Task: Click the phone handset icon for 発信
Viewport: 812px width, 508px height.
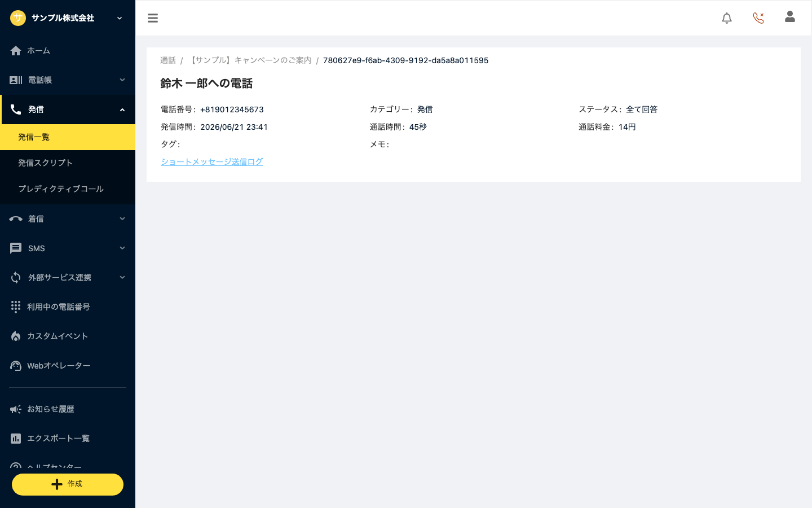Action: coord(16,110)
